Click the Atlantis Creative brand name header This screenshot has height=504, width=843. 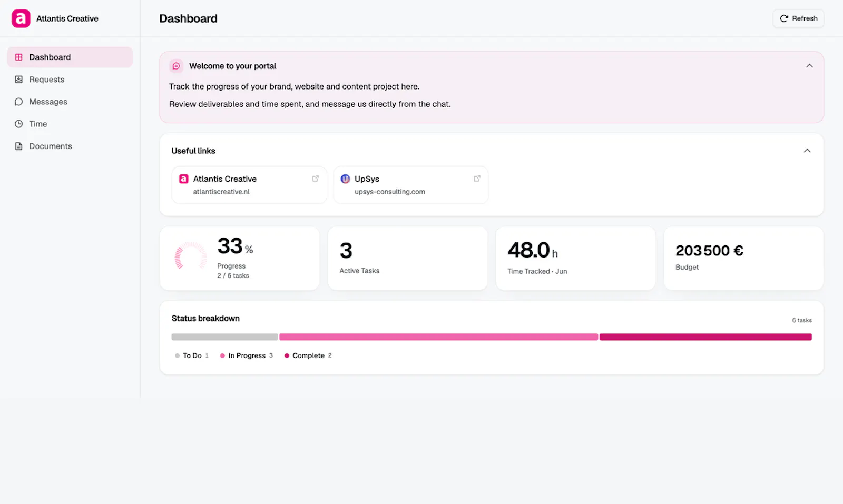tap(67, 18)
